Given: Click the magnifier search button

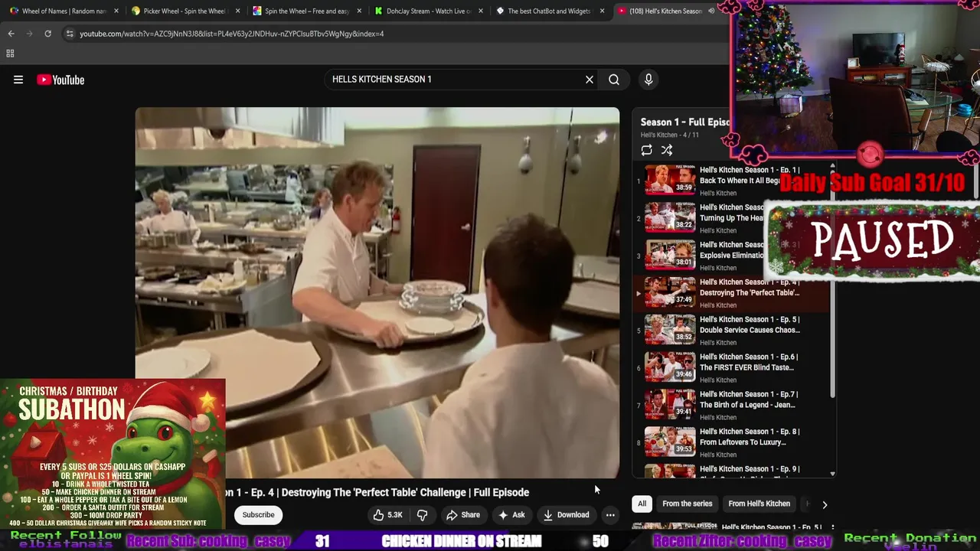Looking at the screenshot, I should 614,80.
